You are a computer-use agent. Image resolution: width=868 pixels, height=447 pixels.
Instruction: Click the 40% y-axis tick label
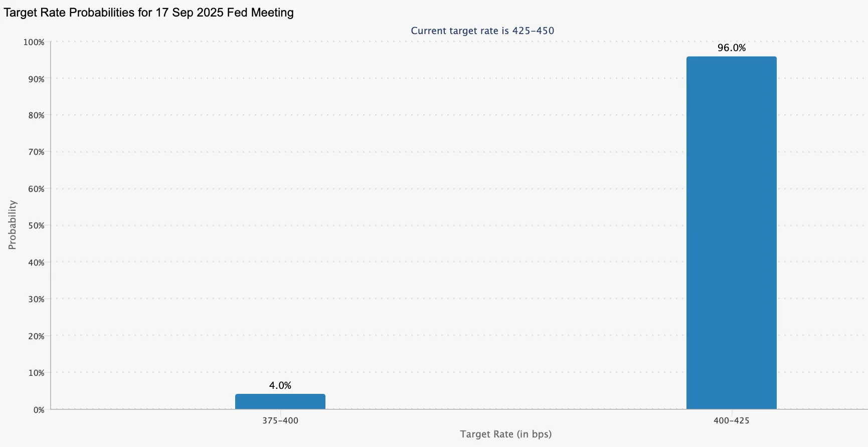click(x=36, y=263)
